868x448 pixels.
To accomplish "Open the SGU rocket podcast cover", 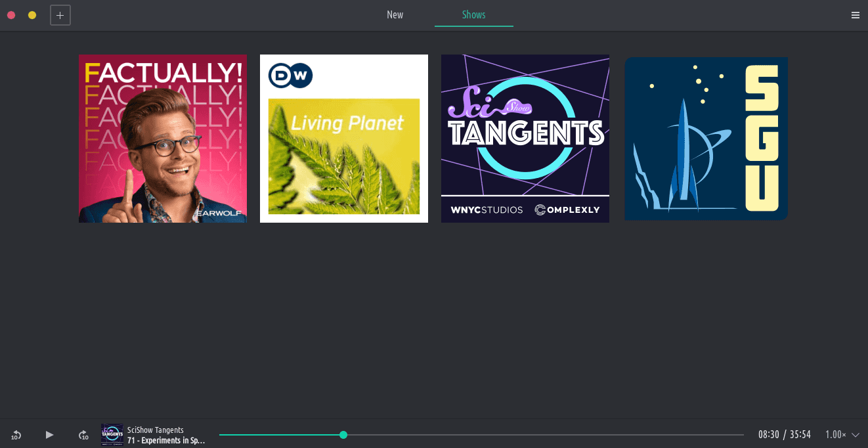I will (706, 139).
